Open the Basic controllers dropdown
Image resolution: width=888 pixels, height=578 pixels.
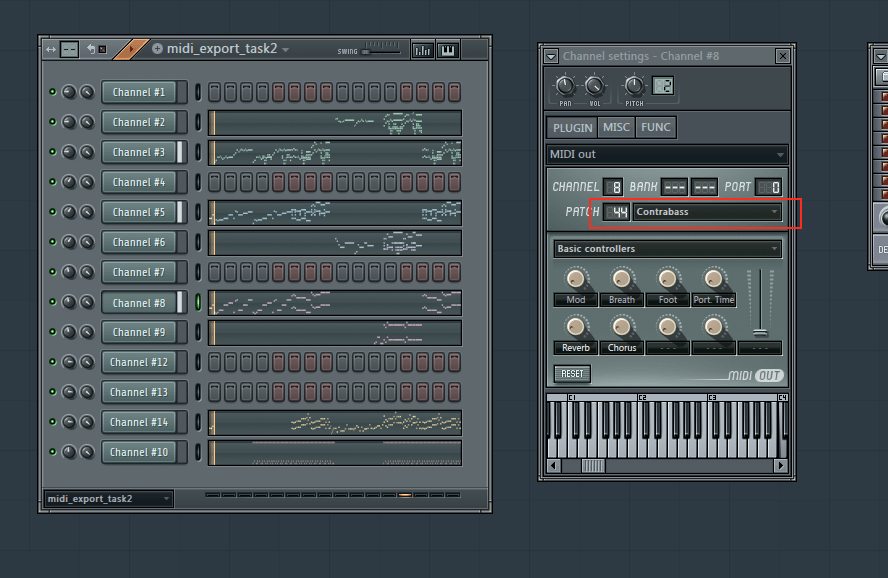coord(668,249)
